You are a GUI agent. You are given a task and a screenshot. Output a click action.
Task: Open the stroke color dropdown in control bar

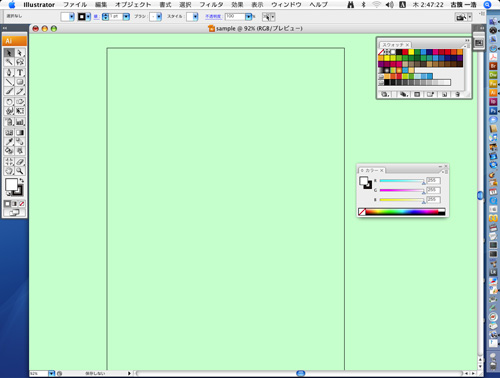tap(88, 16)
